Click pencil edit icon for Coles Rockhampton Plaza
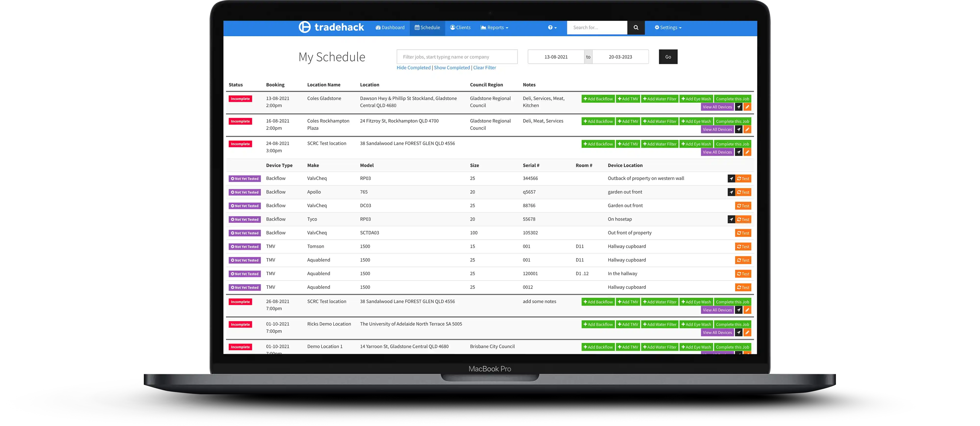The image size is (980, 426). 747,130
